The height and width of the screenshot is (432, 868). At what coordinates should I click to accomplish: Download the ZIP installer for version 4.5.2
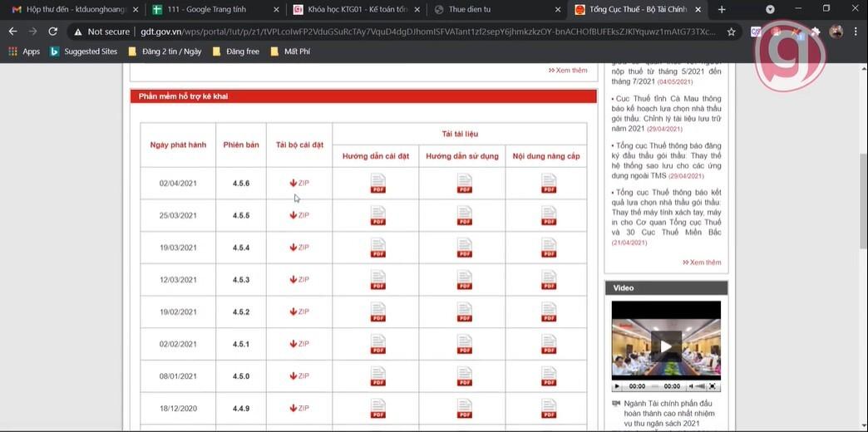pyautogui.click(x=299, y=312)
